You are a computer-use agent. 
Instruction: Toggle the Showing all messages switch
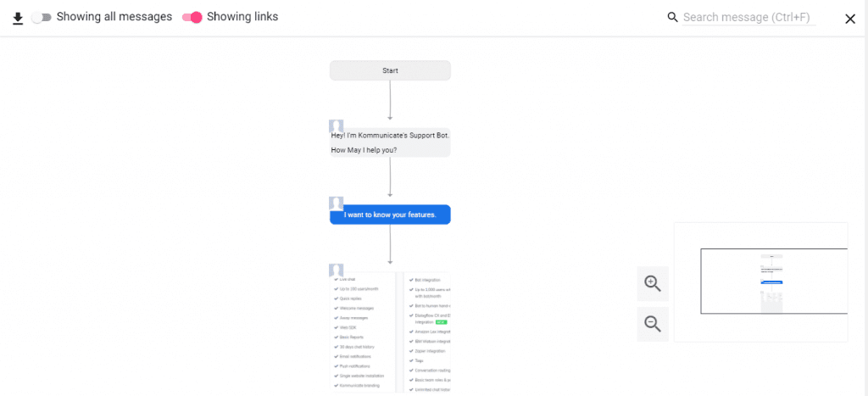click(x=42, y=17)
